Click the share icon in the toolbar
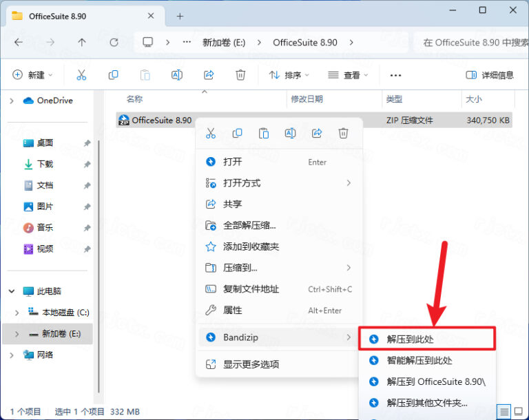Viewport: 529px width, 420px height. (x=209, y=75)
